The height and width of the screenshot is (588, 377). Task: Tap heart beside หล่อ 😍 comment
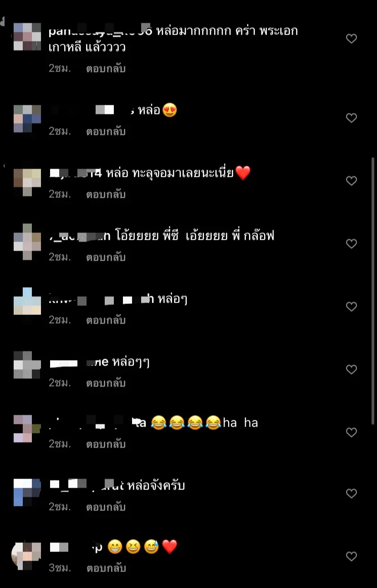point(352,118)
